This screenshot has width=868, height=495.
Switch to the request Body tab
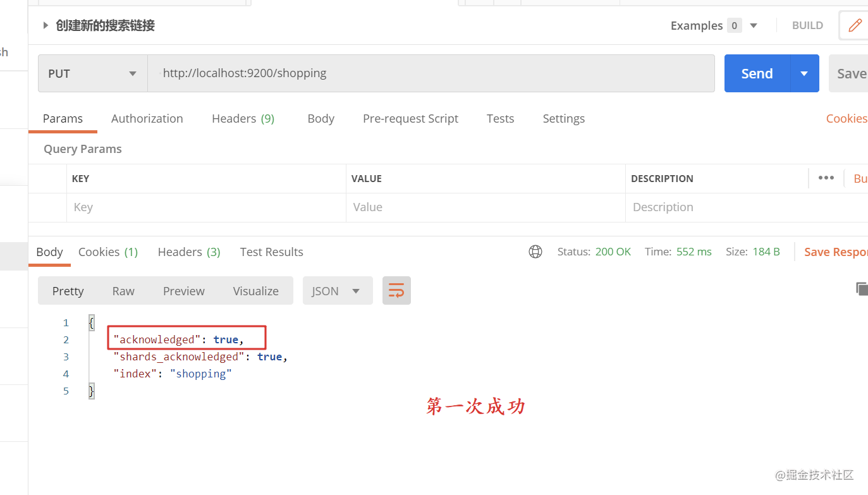coord(321,118)
